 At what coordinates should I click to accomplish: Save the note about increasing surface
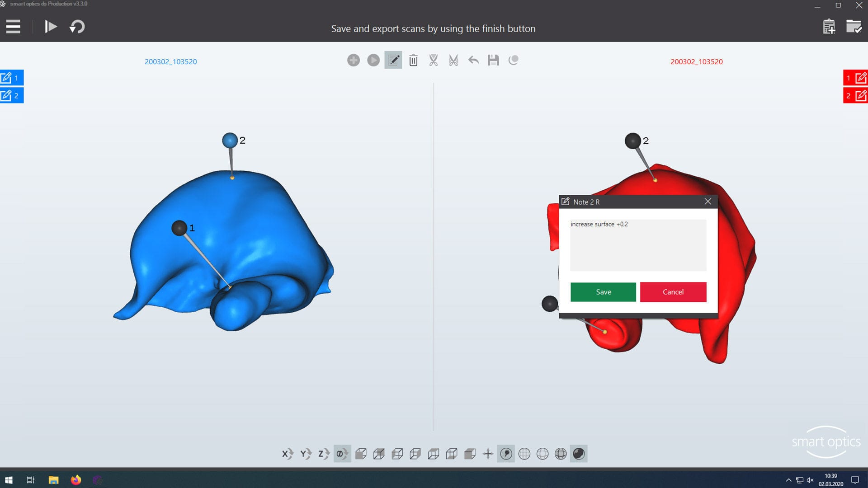[603, 292]
